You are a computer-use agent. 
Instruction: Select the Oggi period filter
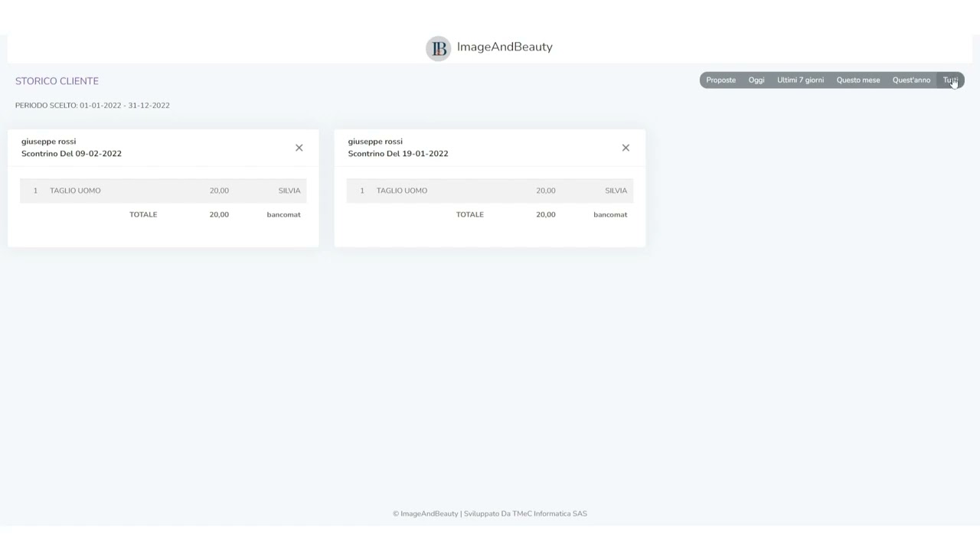point(756,80)
